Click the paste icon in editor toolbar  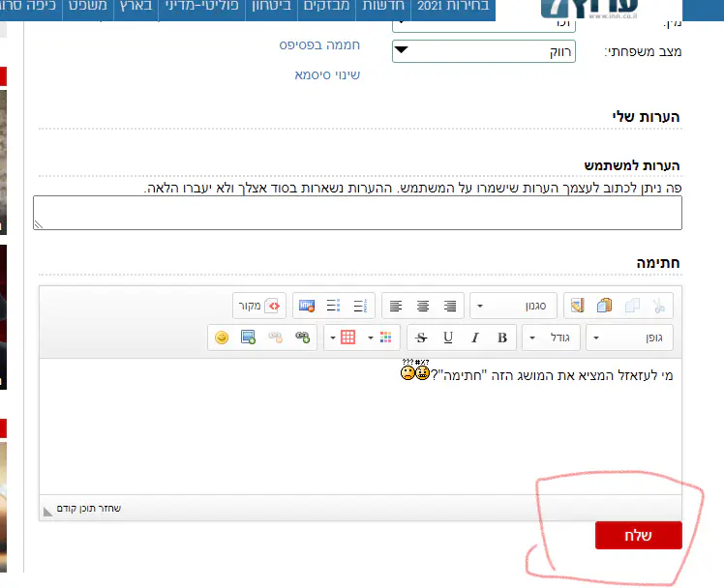(605, 307)
